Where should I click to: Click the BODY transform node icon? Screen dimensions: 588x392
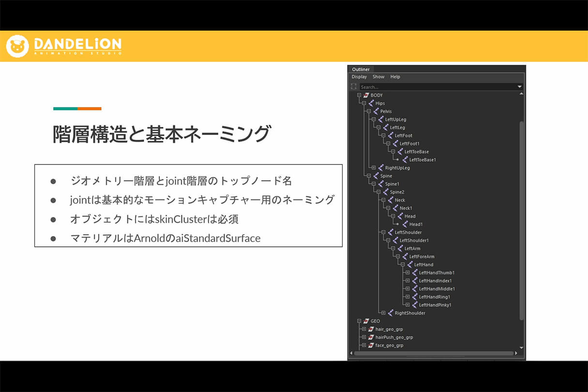[366, 95]
